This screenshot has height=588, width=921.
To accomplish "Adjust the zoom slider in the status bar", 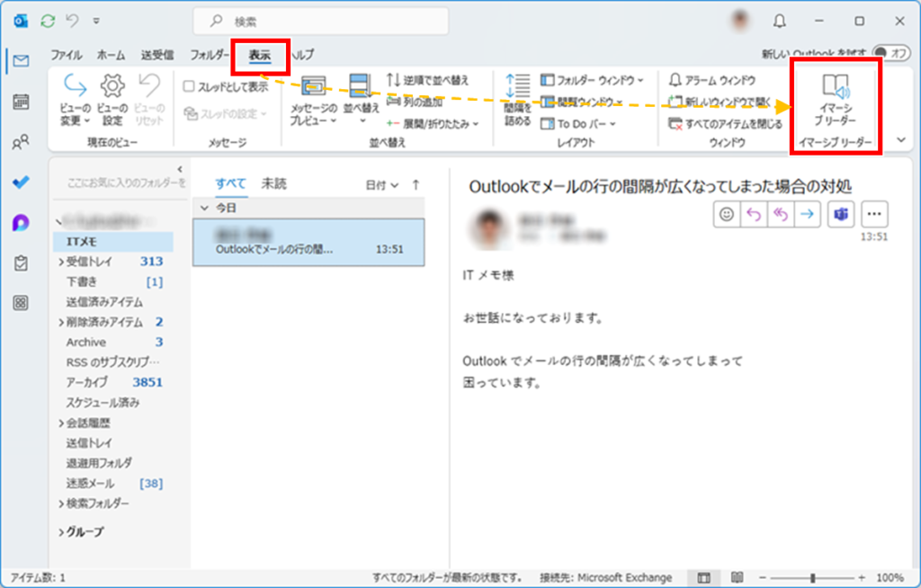I will click(813, 577).
